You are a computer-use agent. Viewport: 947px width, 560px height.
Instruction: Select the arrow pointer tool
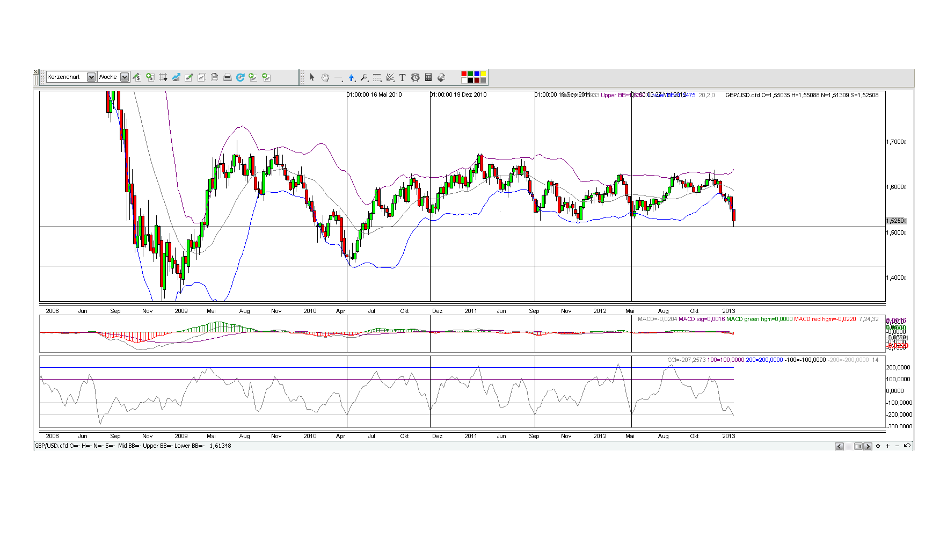(312, 78)
